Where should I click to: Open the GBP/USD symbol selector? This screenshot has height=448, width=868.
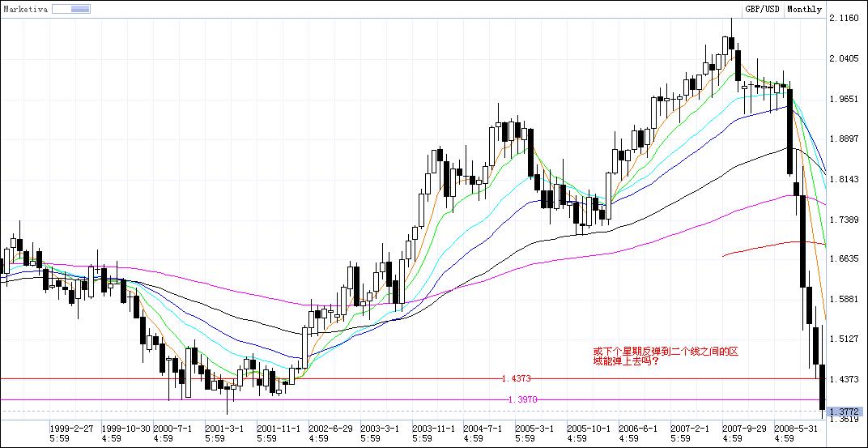pos(762,10)
